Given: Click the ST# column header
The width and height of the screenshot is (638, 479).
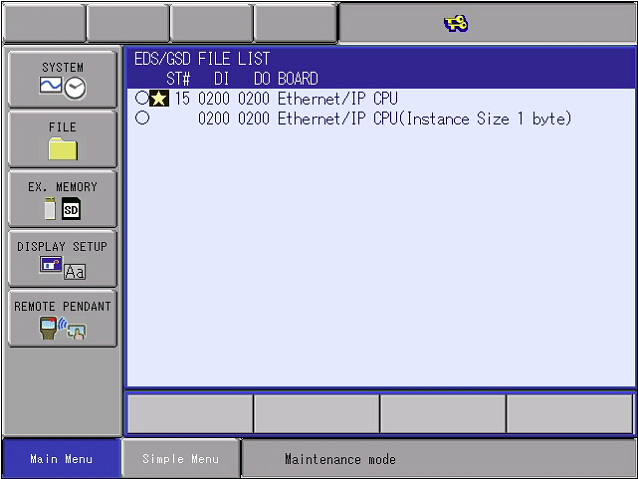Looking at the screenshot, I should click(x=178, y=79).
